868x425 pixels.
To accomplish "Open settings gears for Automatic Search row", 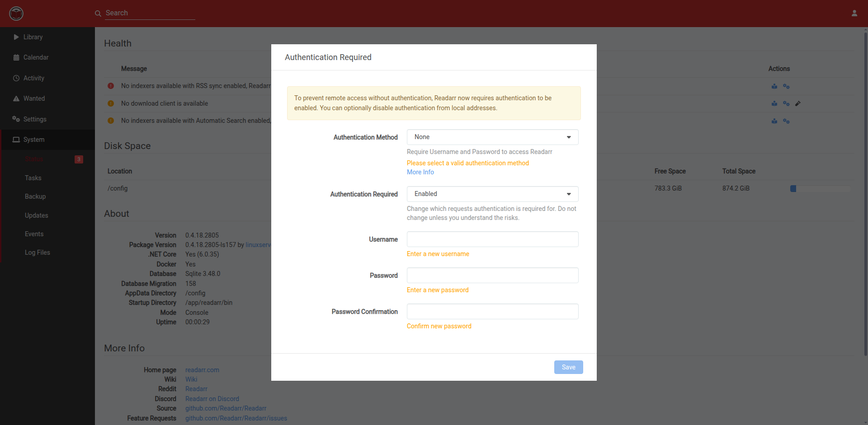I will click(x=786, y=121).
